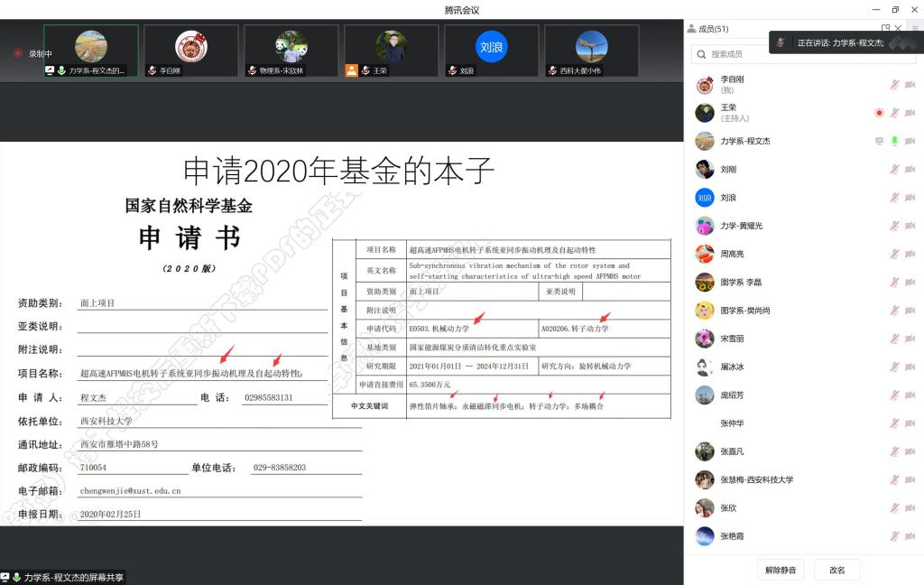Screen dimensions: 924x585
Task: Click the green microphone icon for 力学系-程文杰
Action: (x=894, y=141)
